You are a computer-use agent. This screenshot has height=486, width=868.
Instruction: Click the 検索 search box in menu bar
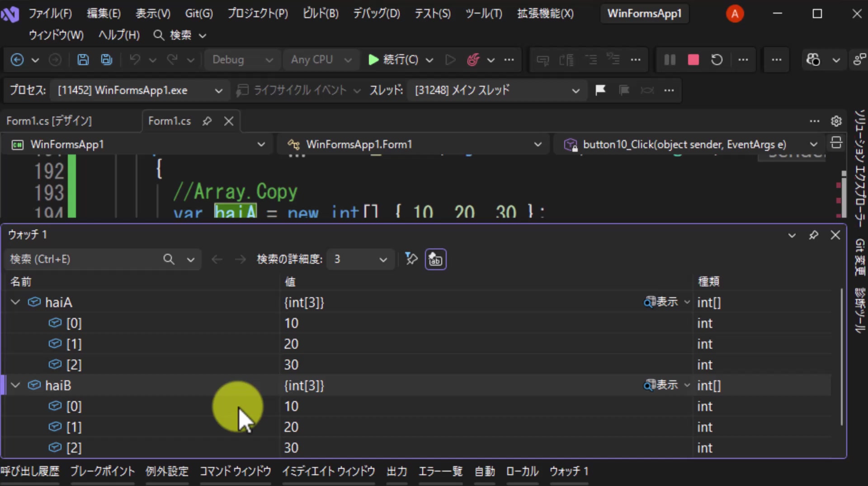click(180, 35)
